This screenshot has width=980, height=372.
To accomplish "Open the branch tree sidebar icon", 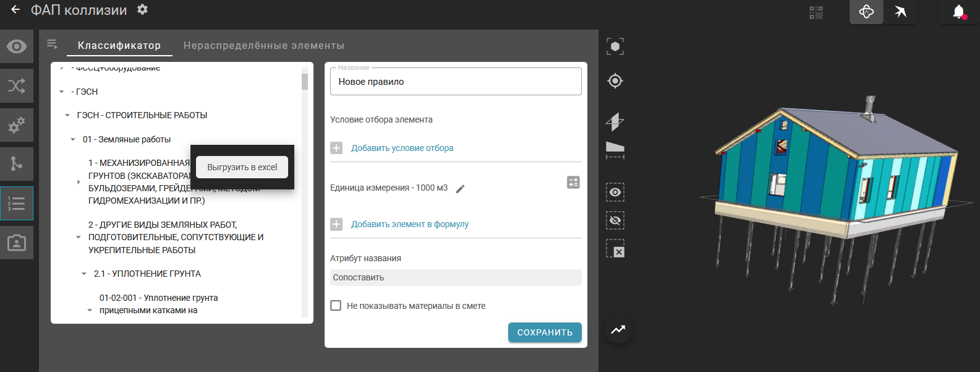I will click(x=17, y=164).
